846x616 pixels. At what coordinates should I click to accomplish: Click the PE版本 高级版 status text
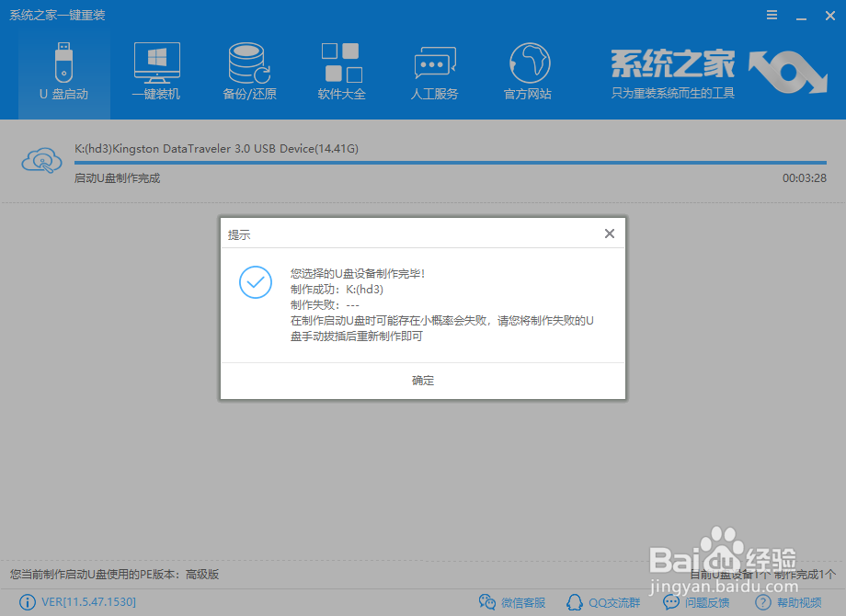114,575
